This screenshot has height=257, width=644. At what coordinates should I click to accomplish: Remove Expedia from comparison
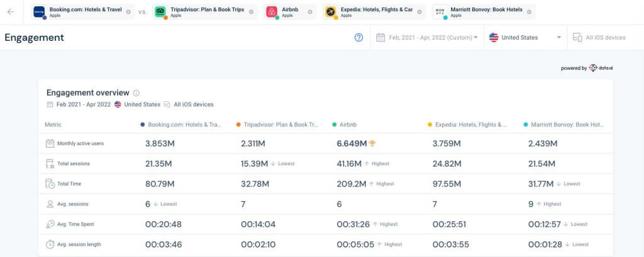click(x=419, y=12)
